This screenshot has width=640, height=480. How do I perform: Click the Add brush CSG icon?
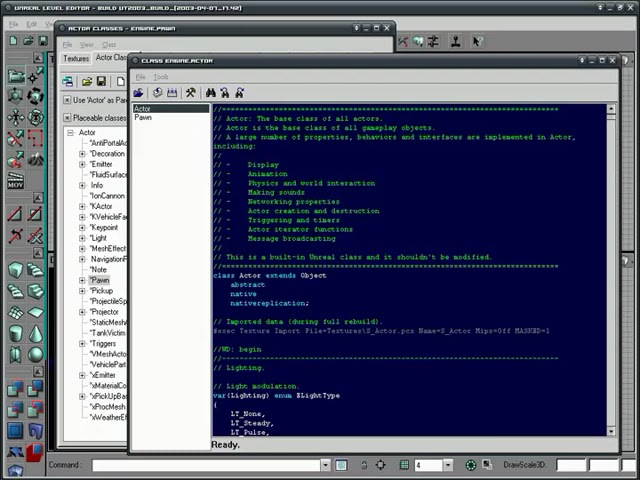(x=16, y=389)
